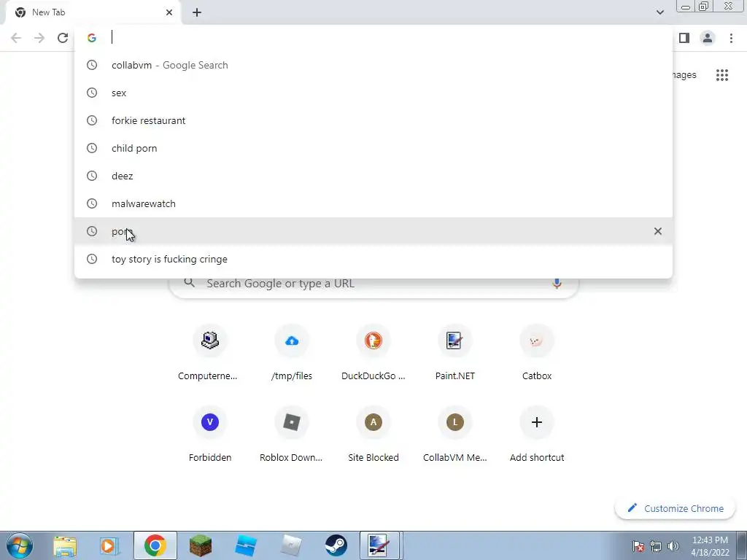Select the forkie restaurant suggestion
This screenshot has width=747, height=560.
point(373,120)
